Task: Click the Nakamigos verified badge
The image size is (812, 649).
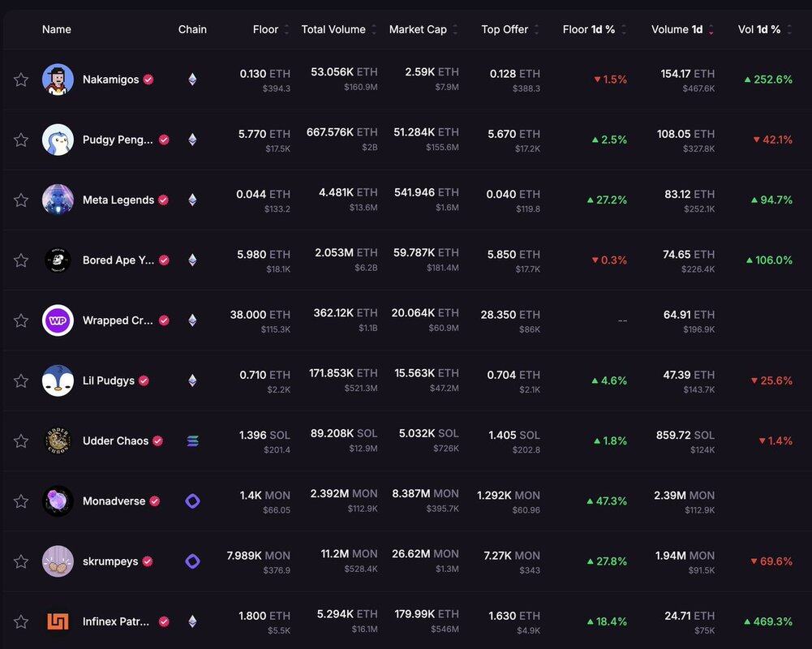Action: coord(148,80)
